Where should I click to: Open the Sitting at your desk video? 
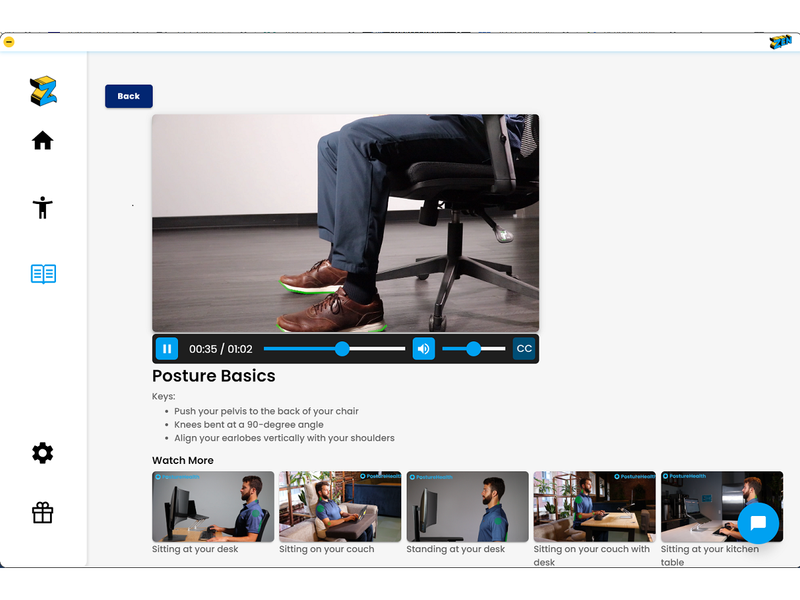click(x=213, y=507)
